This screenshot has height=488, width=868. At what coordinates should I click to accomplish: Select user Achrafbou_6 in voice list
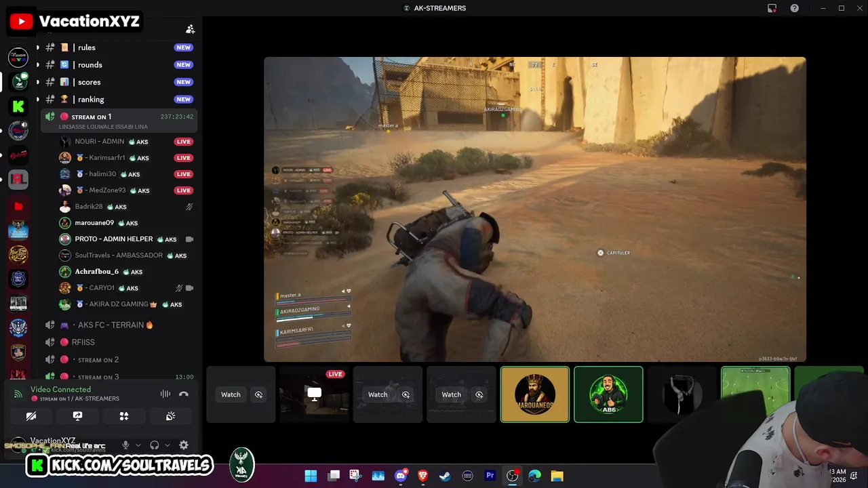[x=127, y=272]
